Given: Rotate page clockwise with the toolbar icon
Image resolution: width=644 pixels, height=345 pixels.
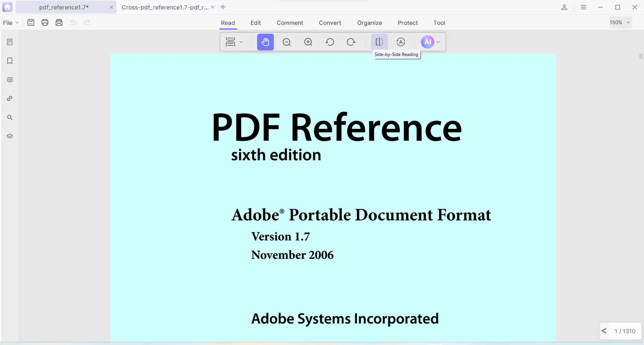Looking at the screenshot, I should [x=351, y=42].
